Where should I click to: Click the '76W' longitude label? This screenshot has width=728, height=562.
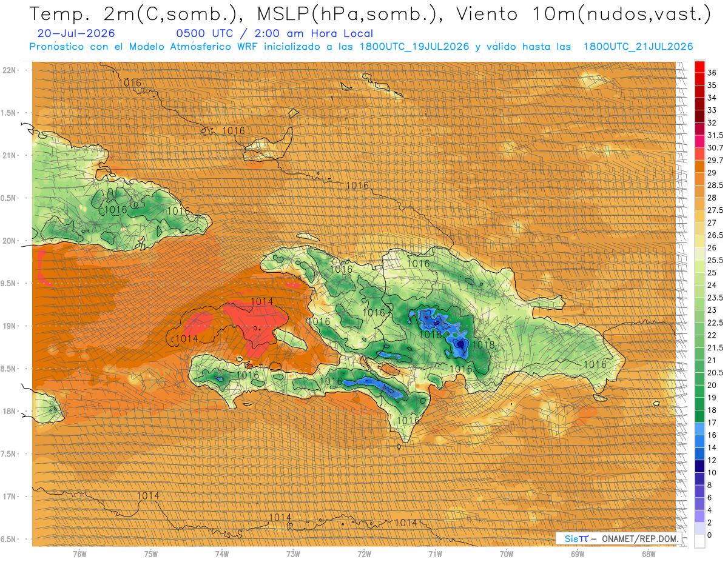[79, 554]
